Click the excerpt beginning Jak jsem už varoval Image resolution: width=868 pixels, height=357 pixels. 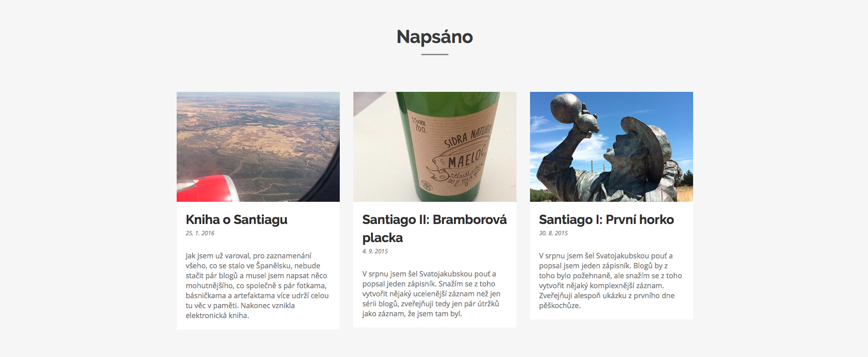tap(257, 286)
